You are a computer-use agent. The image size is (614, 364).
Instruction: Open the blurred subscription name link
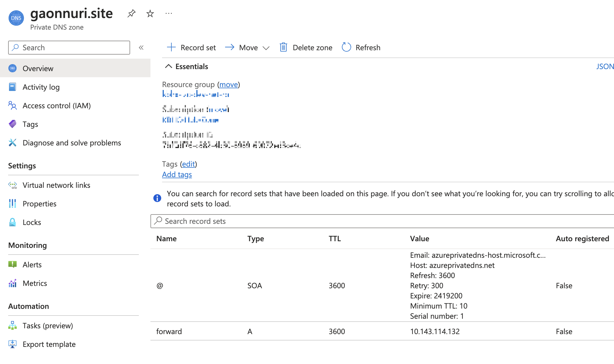[x=191, y=120]
